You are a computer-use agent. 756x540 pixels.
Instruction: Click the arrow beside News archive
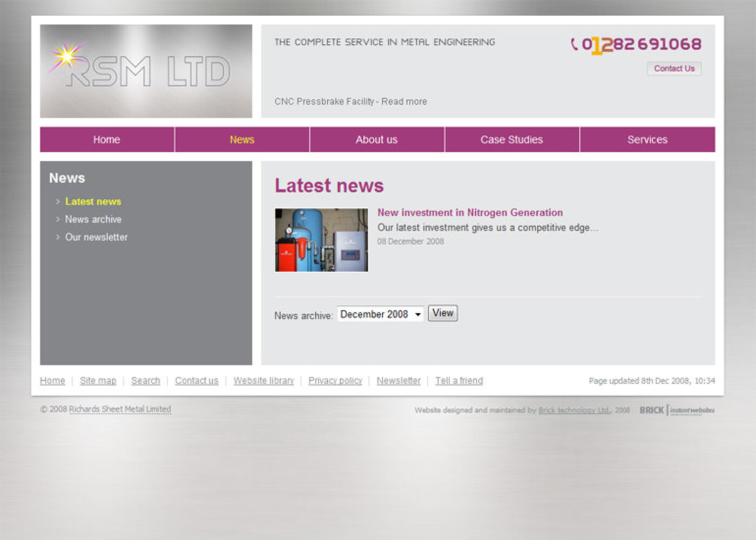pyautogui.click(x=58, y=219)
